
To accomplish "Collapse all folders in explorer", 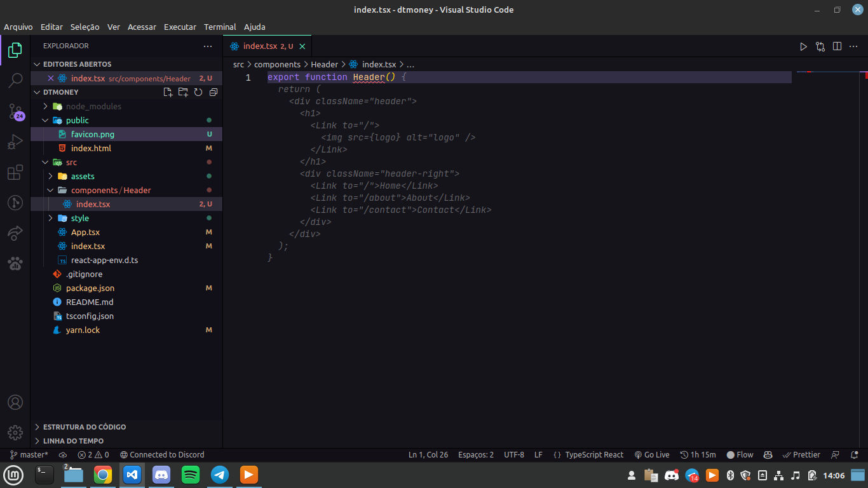I will (x=214, y=92).
